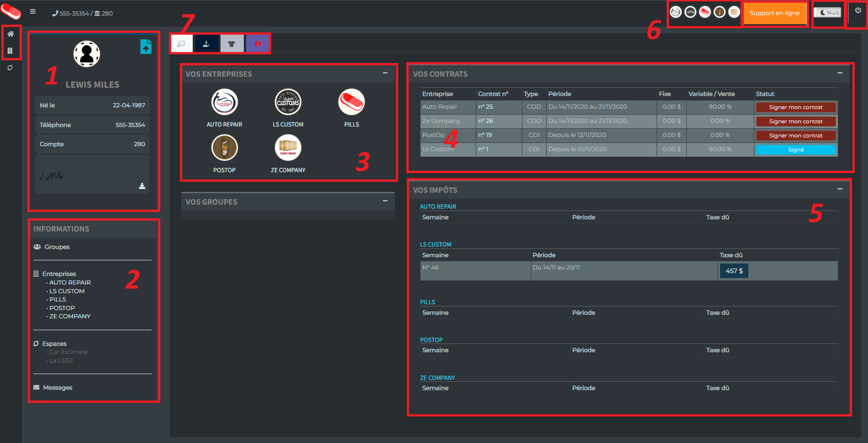Click the upload document icon on the profile card

point(146,47)
